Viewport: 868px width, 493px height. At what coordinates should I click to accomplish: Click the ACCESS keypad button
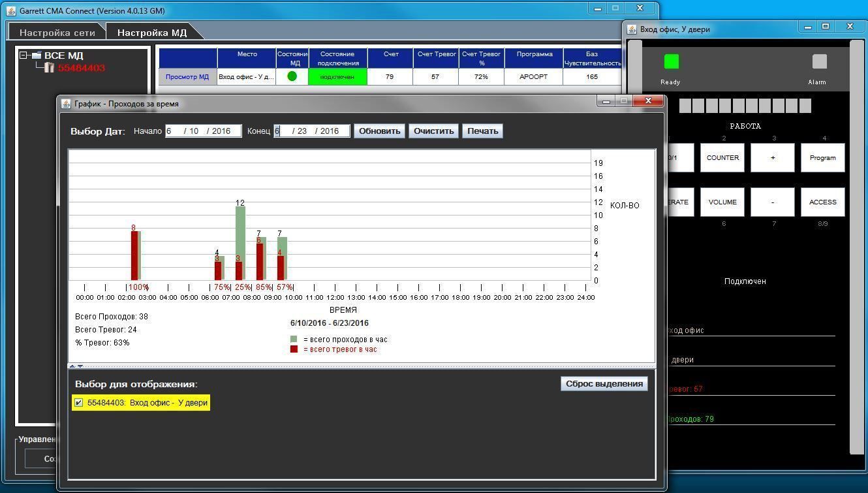[822, 202]
